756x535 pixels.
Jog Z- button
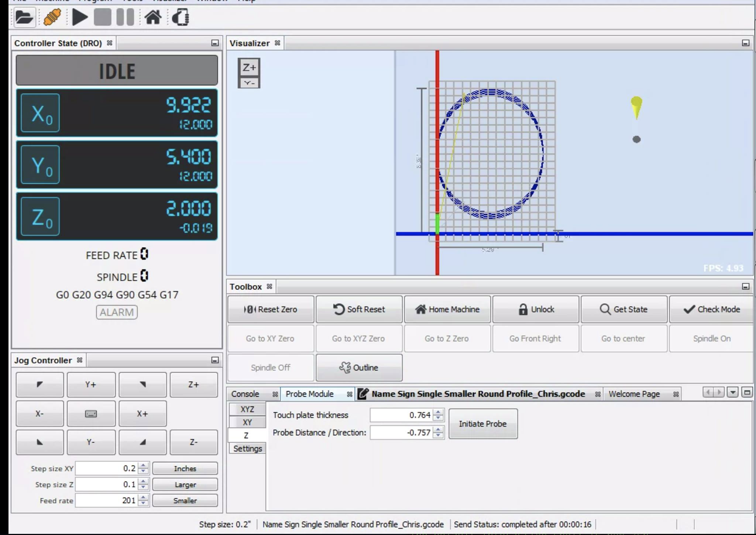[194, 442]
